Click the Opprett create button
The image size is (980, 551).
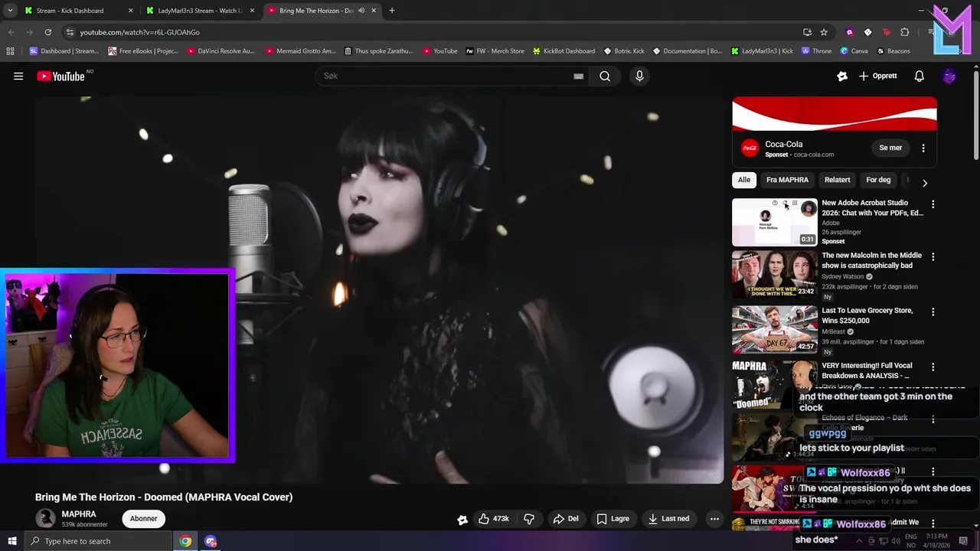click(x=878, y=76)
